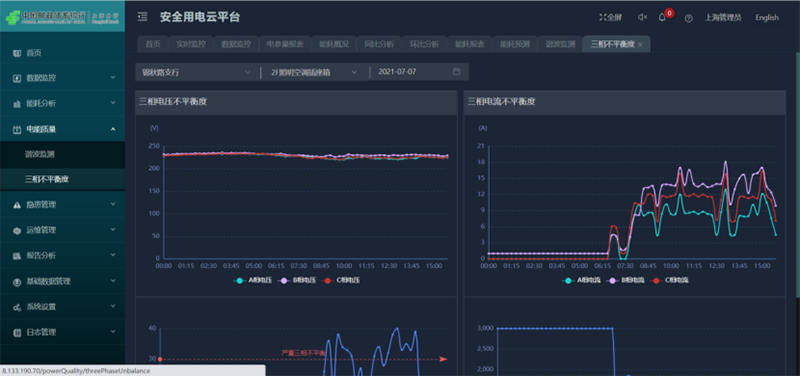Collapse sidebar with hamburger menu icon

coord(143,17)
